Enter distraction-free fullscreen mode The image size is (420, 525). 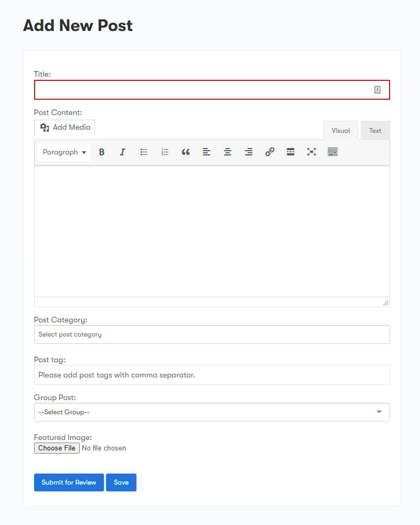pyautogui.click(x=312, y=152)
